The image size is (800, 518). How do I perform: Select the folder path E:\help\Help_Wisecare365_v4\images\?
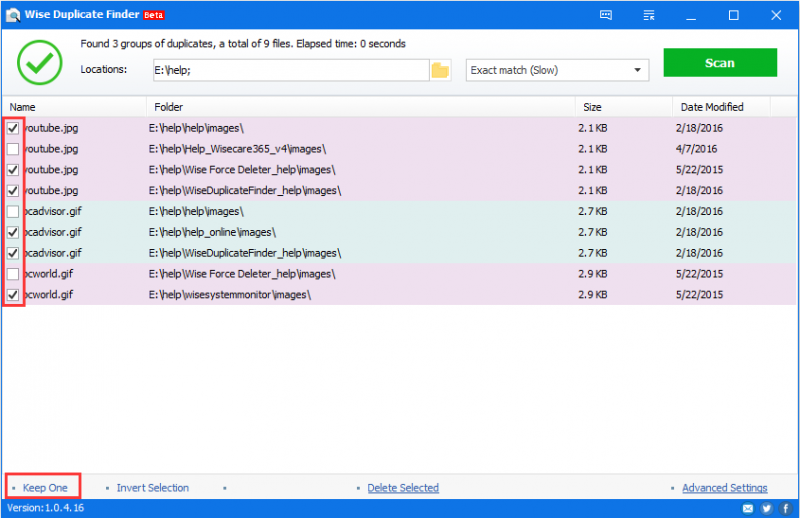point(237,149)
